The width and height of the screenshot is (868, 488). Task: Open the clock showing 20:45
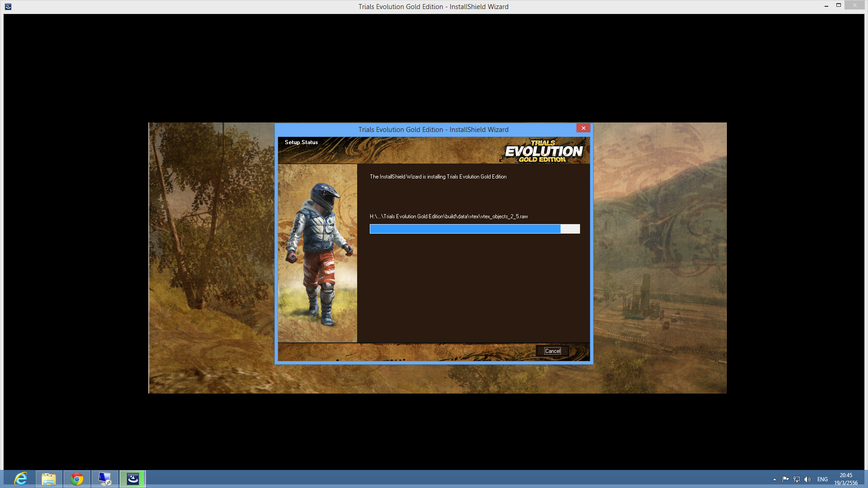846,479
